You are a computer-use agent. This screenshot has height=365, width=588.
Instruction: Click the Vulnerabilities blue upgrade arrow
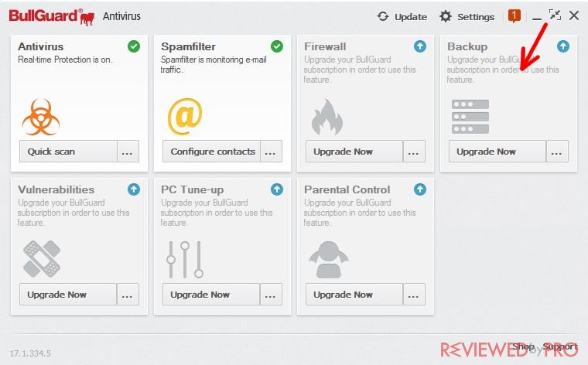pos(134,189)
